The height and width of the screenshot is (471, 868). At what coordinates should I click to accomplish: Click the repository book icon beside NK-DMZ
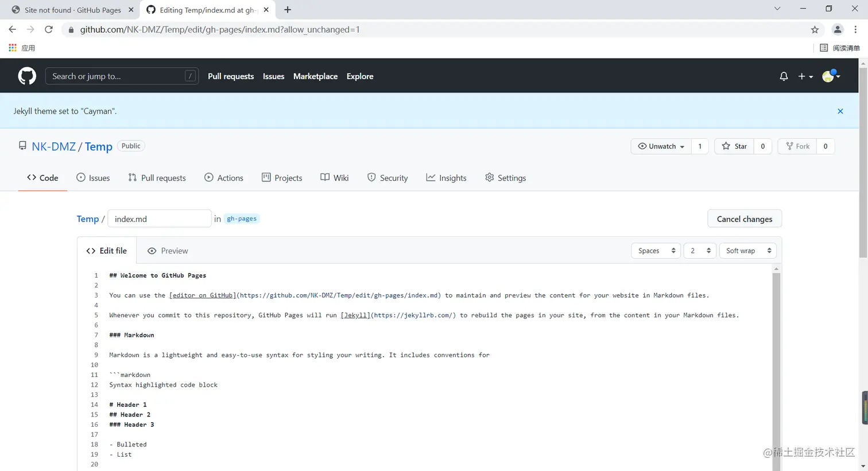click(22, 146)
